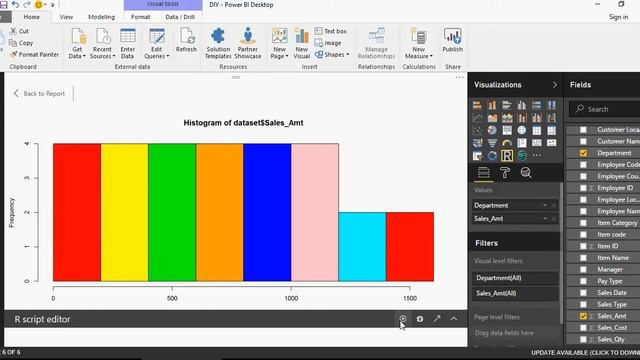Choose the stacked bar chart visualization
Viewport: 640px width, 360px height.
[x=477, y=105]
